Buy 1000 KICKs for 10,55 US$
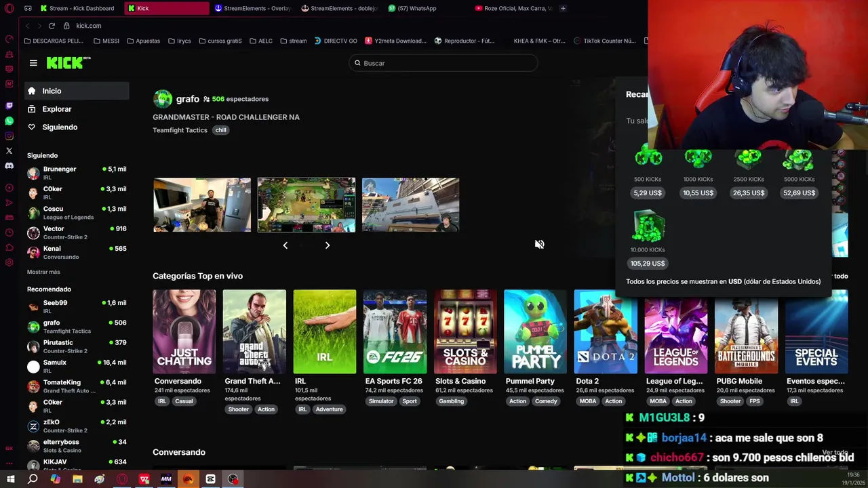The height and width of the screenshot is (488, 868). point(698,193)
